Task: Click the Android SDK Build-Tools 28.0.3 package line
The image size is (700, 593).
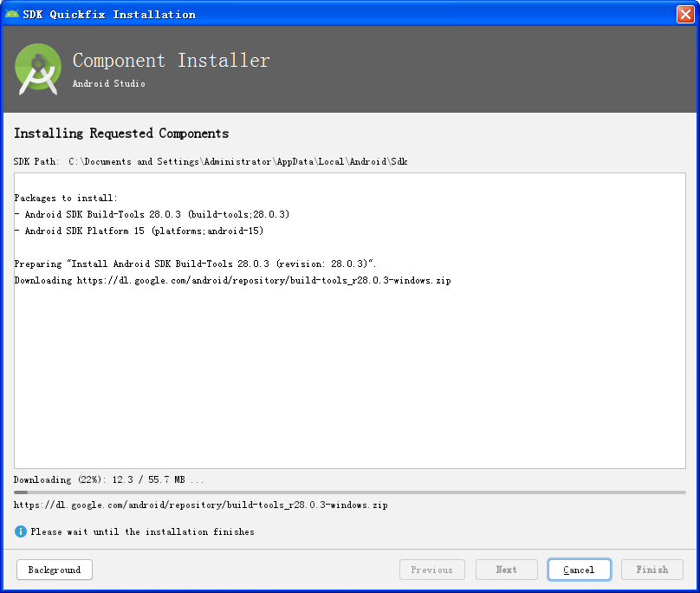Action: (152, 214)
